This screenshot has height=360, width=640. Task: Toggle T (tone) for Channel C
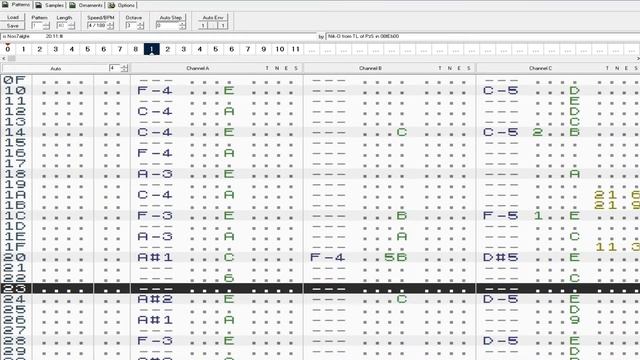pos(607,69)
